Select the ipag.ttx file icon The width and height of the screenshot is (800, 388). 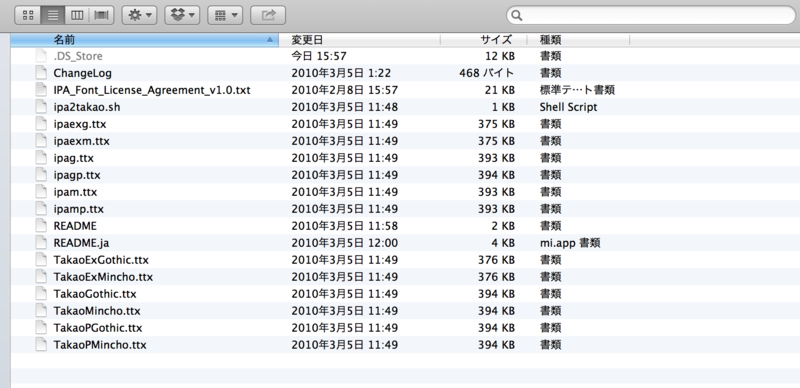pos(41,158)
